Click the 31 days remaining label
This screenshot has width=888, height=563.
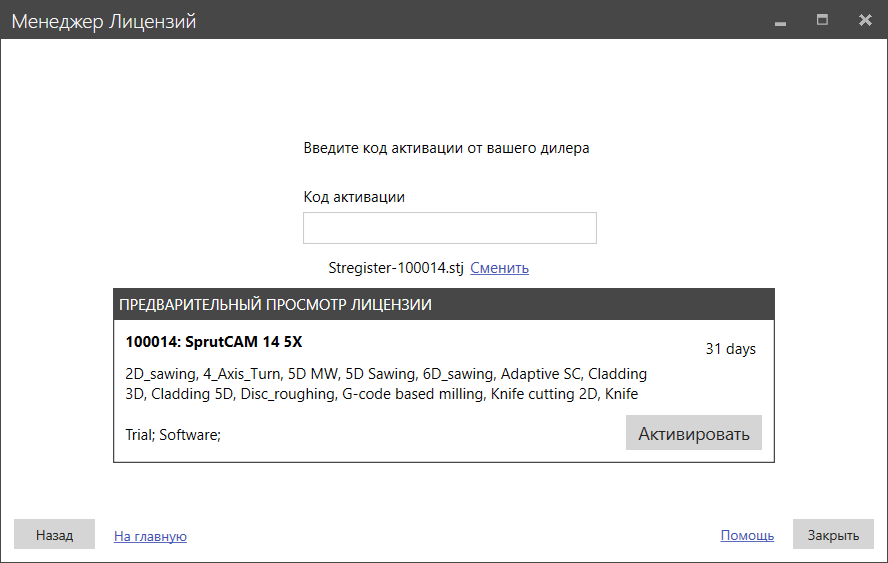point(730,349)
